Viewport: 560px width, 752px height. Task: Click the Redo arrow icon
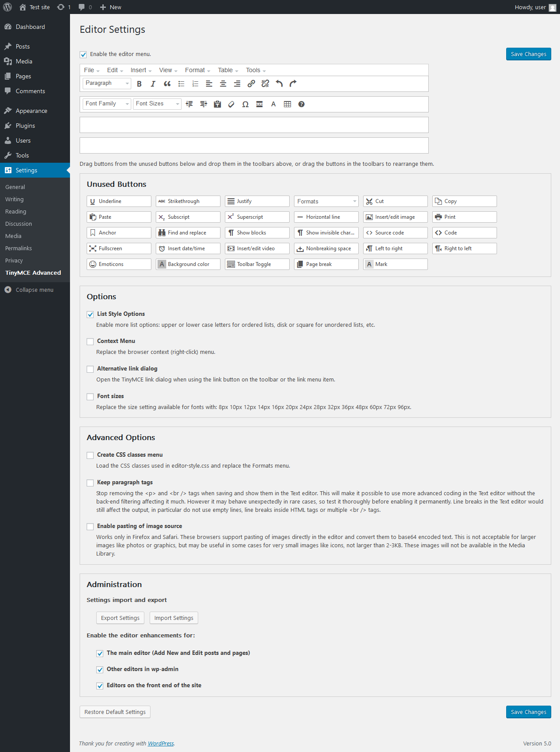(293, 84)
